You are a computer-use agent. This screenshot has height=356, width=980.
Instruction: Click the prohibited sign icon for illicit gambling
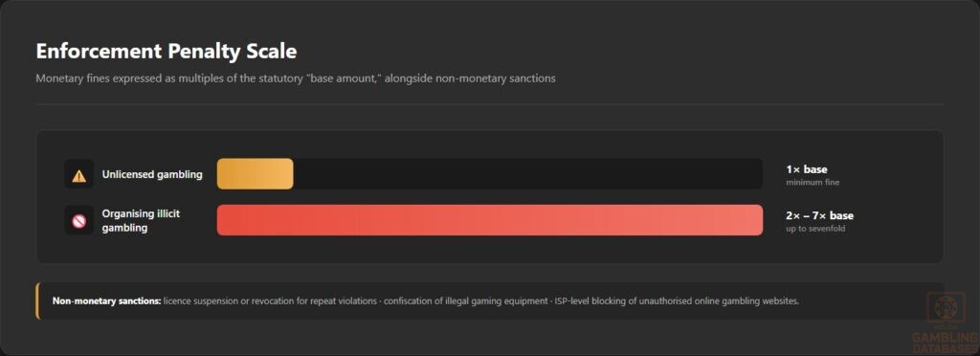pyautogui.click(x=78, y=220)
